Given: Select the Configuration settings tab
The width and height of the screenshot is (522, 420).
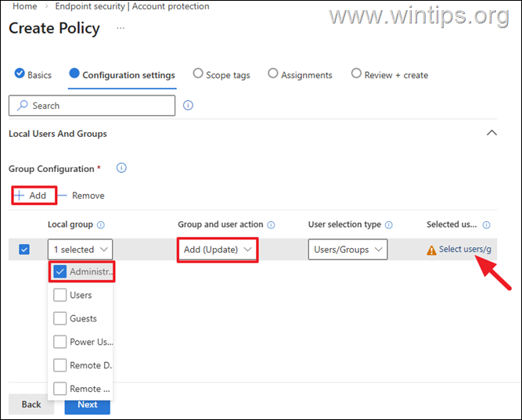Looking at the screenshot, I should pos(122,75).
